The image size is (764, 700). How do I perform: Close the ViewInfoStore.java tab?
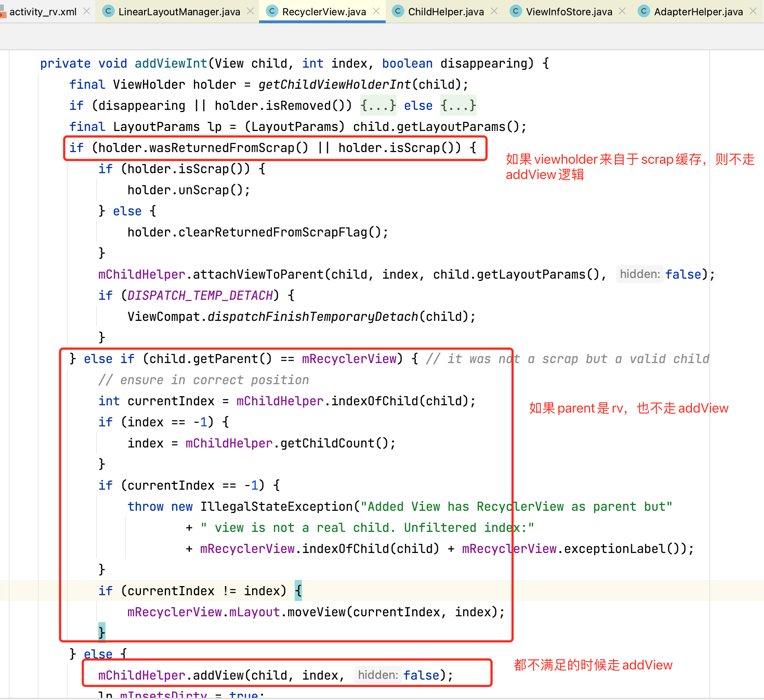(x=622, y=11)
